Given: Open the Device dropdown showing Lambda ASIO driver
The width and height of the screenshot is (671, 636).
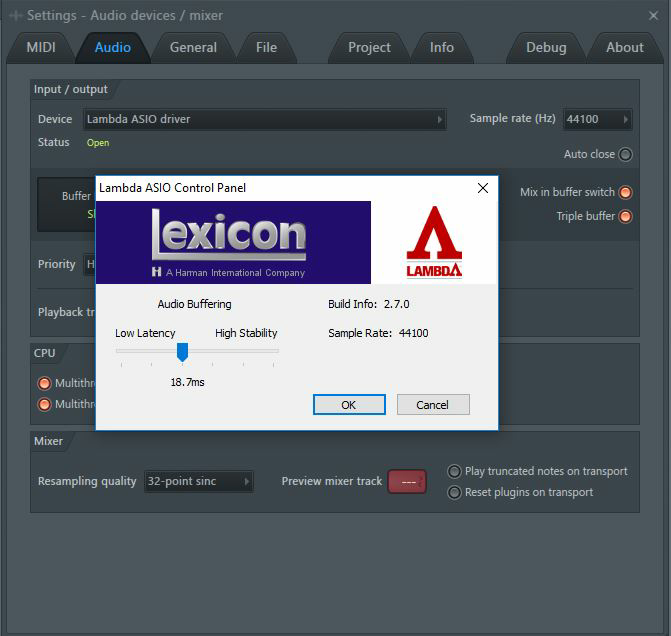Looking at the screenshot, I should [x=264, y=119].
